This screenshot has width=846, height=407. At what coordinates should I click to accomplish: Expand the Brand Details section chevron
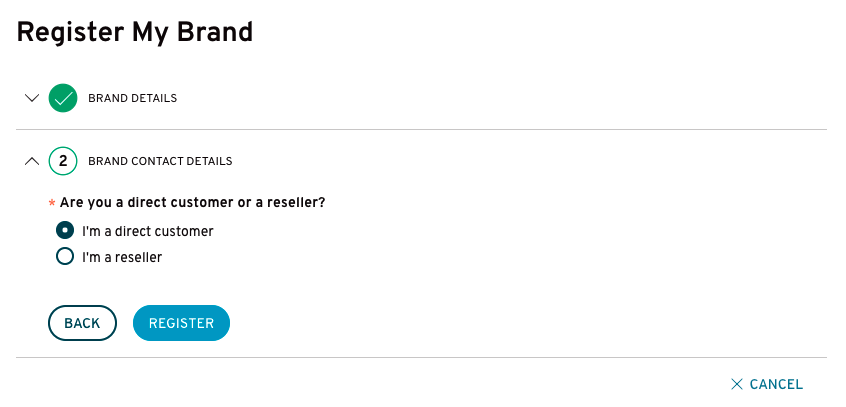(x=32, y=98)
